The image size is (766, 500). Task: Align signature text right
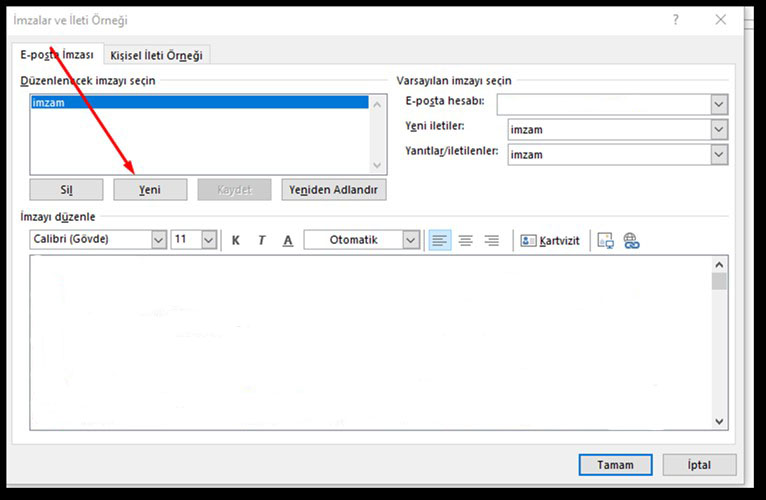(x=491, y=240)
